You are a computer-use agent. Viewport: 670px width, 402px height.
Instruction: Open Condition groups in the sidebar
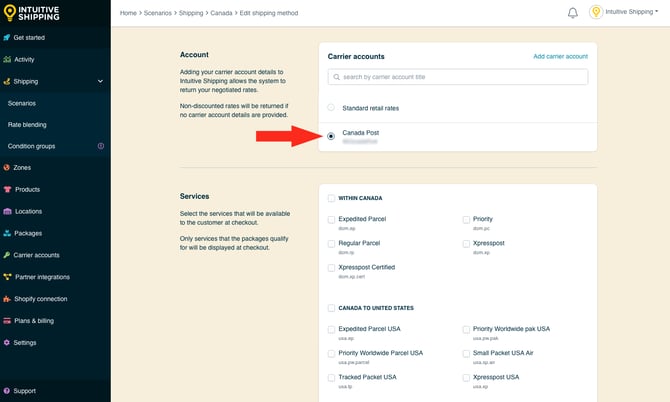31,146
